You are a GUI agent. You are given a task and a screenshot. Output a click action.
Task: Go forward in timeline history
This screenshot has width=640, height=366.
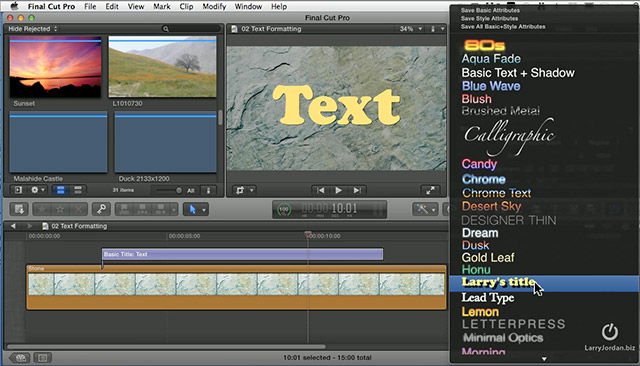click(x=29, y=226)
